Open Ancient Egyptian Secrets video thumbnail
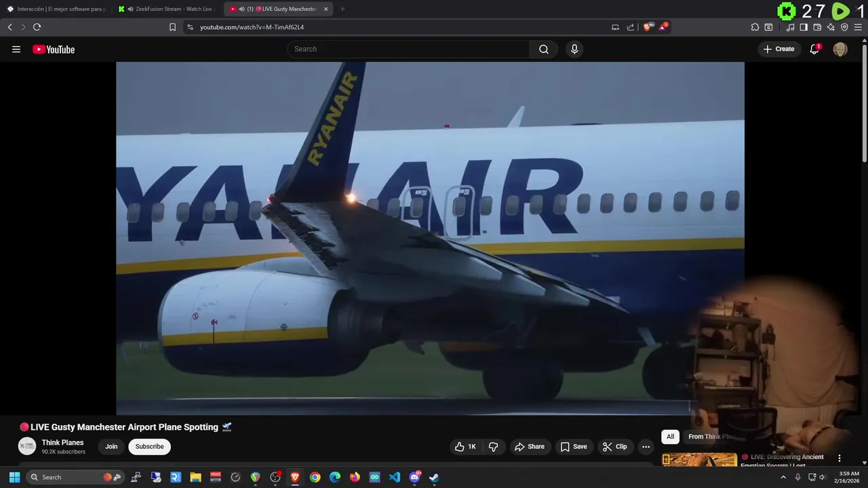This screenshot has width=868, height=488. click(x=699, y=460)
